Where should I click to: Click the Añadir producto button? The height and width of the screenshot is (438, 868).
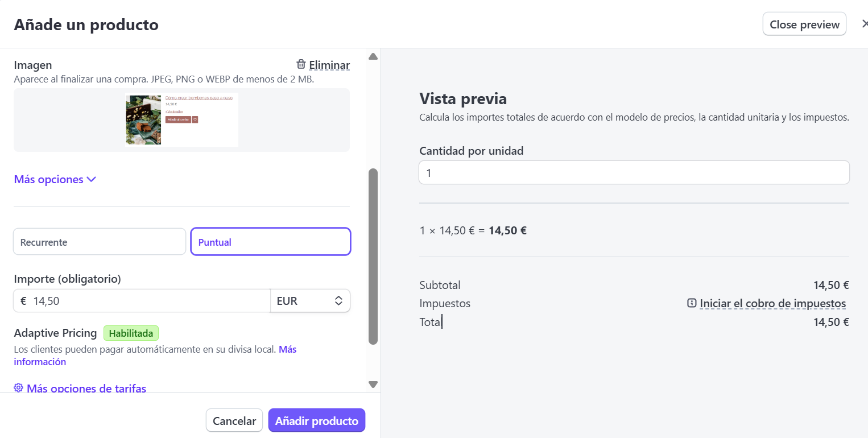[x=317, y=421]
